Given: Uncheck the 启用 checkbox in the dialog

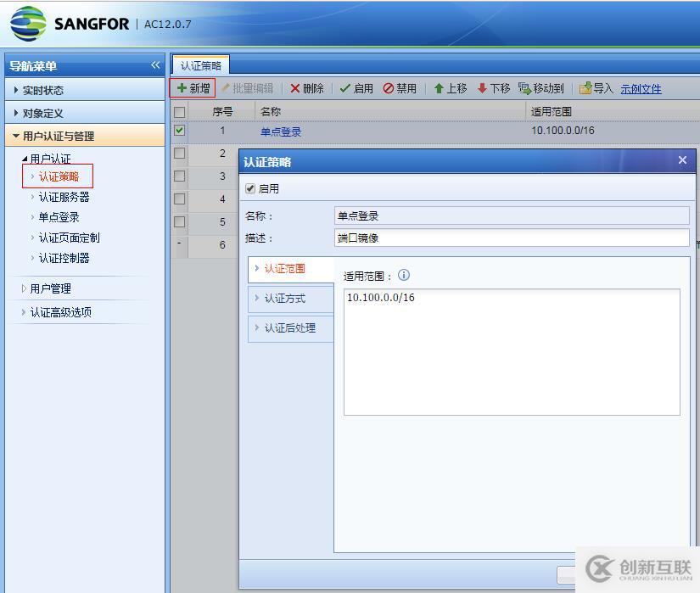Looking at the screenshot, I should point(249,188).
